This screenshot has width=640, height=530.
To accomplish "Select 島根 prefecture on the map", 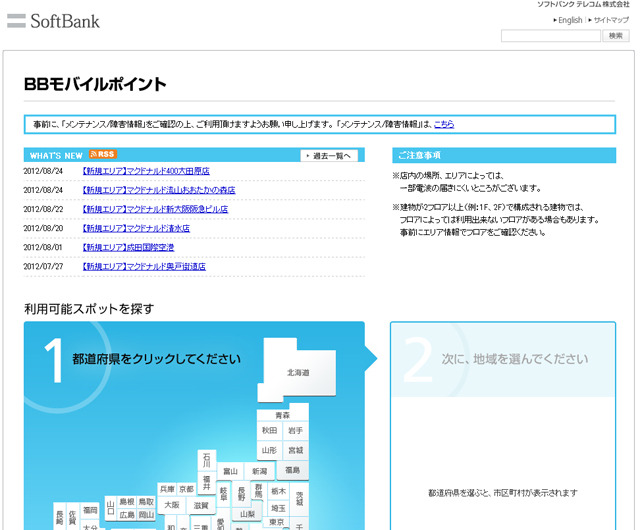I will pyautogui.click(x=127, y=501).
